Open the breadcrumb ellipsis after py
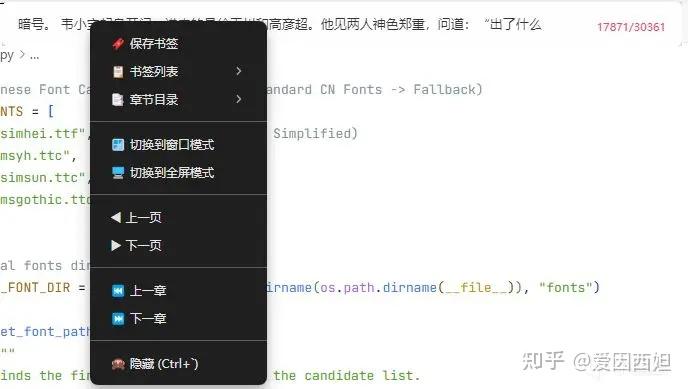The height and width of the screenshot is (389, 688). pyautogui.click(x=34, y=55)
